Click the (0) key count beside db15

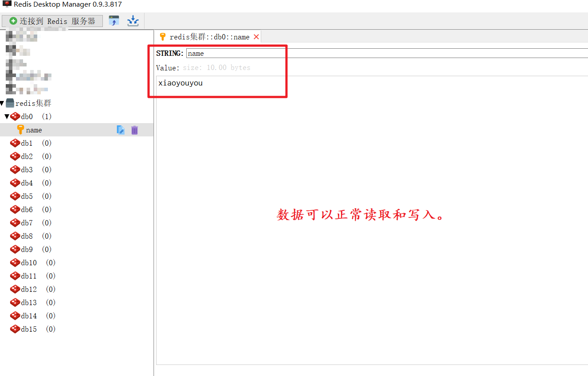point(51,329)
